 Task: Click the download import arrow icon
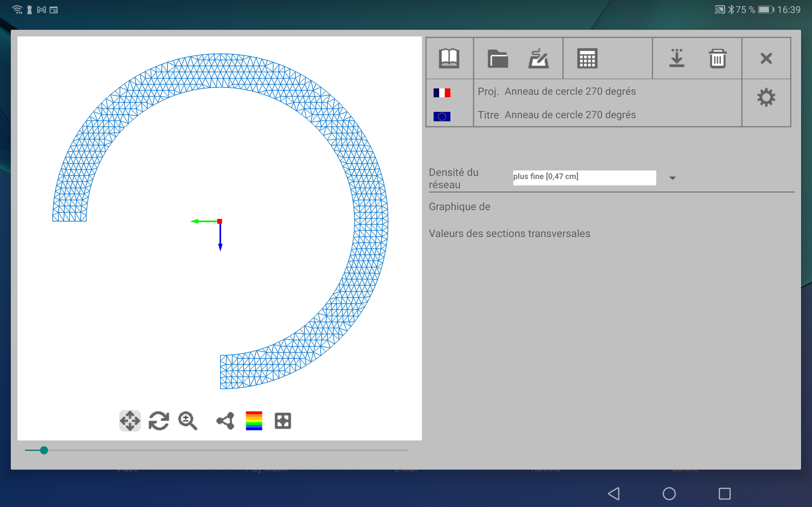pyautogui.click(x=677, y=58)
